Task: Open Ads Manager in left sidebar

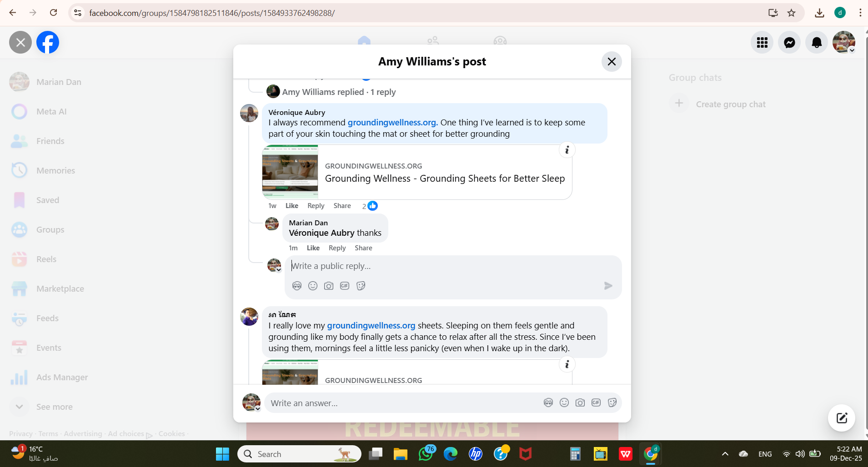Action: (62, 377)
